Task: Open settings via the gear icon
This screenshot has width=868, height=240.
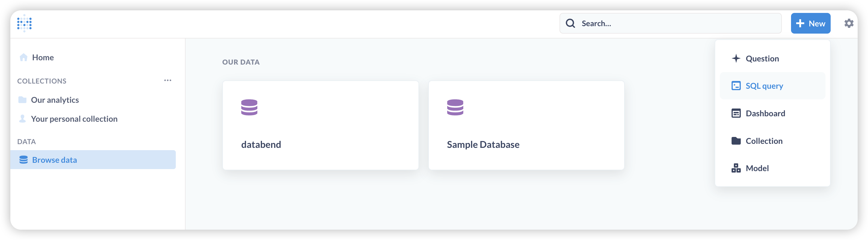Action: pyautogui.click(x=848, y=23)
